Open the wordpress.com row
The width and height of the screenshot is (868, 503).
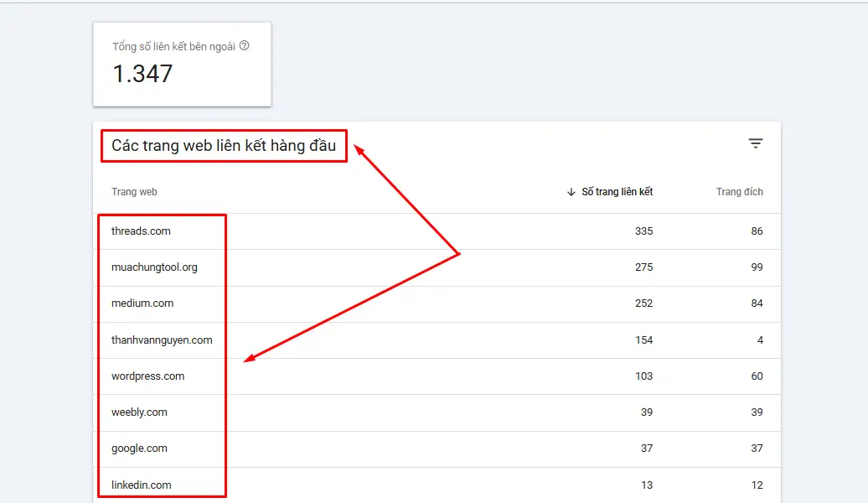(x=147, y=376)
